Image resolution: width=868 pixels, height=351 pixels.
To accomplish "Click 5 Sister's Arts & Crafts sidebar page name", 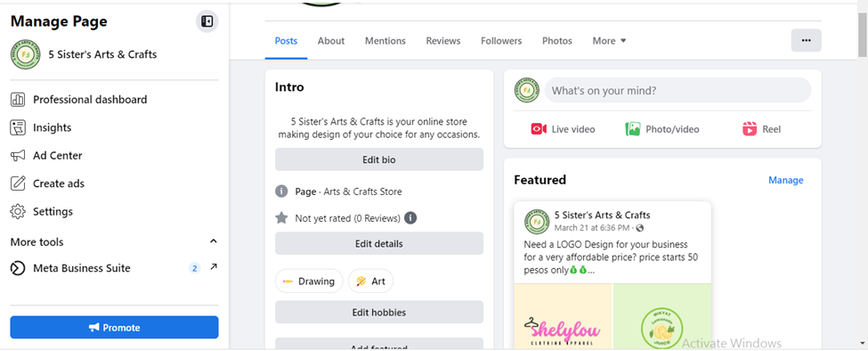I will [x=103, y=54].
